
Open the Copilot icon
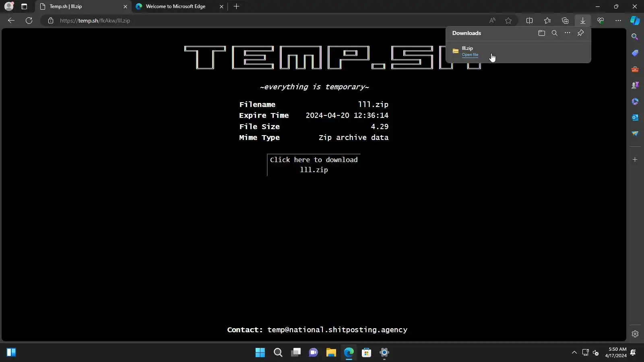(x=635, y=21)
